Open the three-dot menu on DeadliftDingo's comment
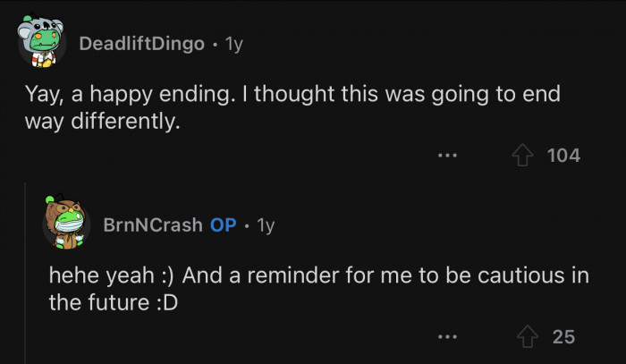The image size is (626, 364). [x=447, y=155]
